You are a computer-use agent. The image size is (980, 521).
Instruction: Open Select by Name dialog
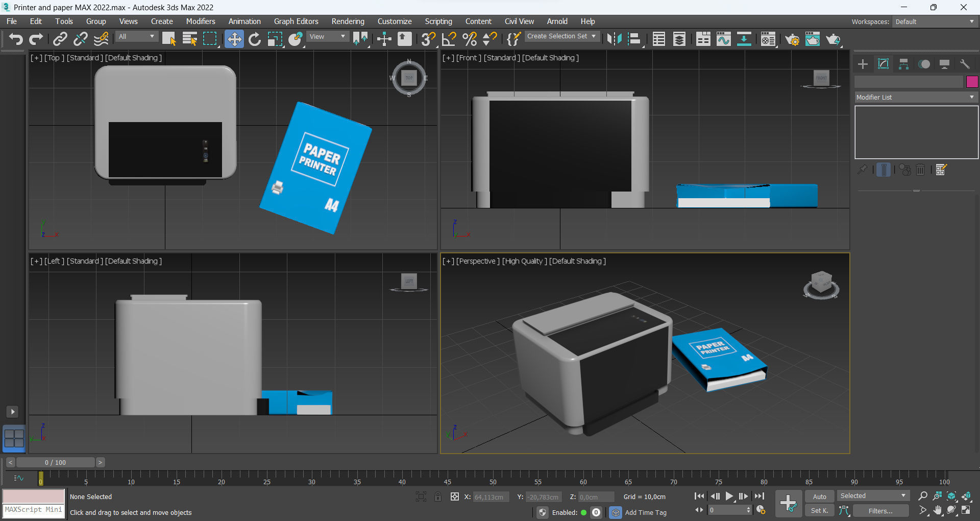(189, 39)
